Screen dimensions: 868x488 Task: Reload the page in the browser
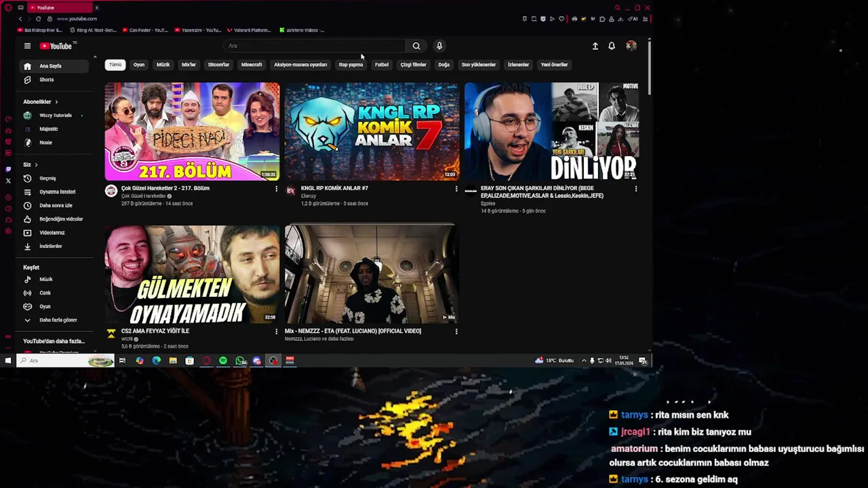point(38,19)
